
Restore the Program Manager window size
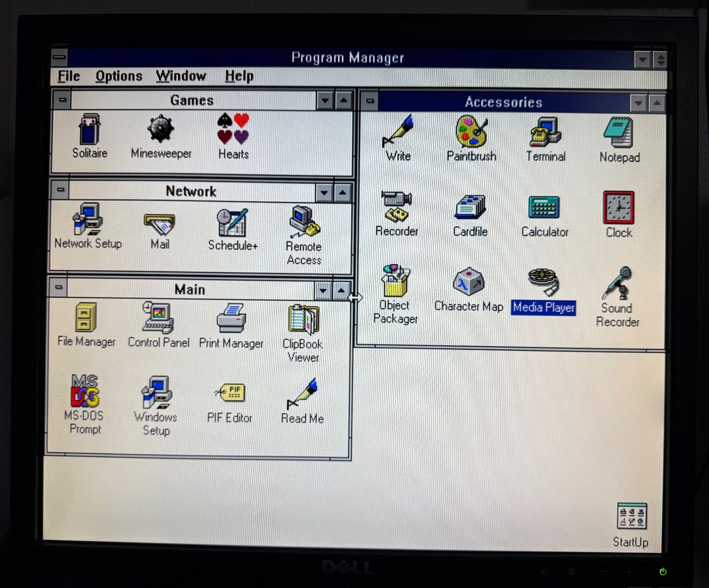point(660,60)
